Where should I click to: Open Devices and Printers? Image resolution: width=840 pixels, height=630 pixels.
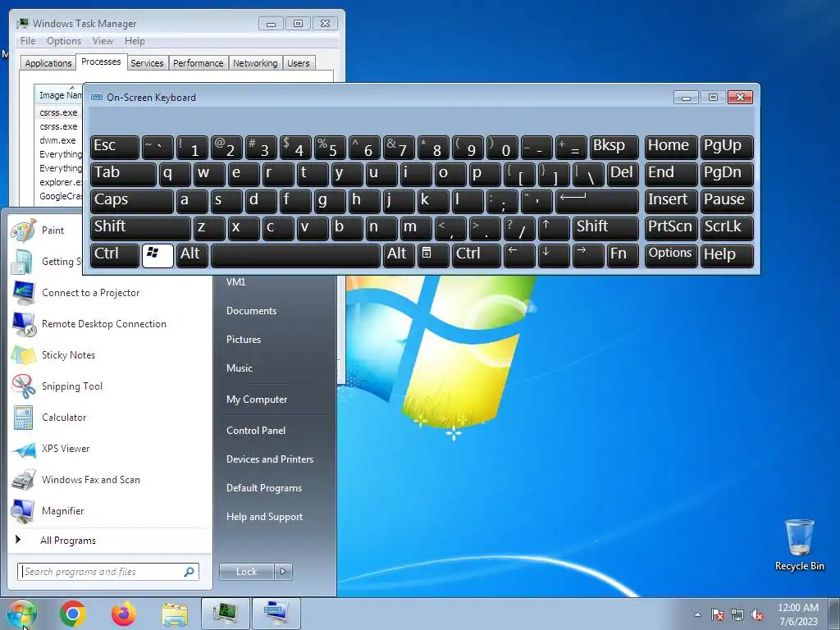point(270,459)
